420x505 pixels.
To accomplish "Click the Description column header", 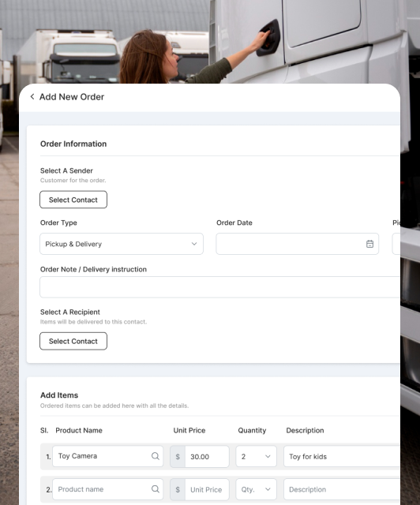I will coord(305,430).
